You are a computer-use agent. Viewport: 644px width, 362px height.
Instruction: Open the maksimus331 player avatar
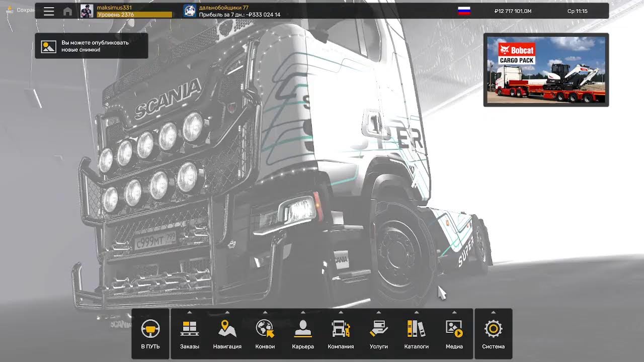[87, 11]
